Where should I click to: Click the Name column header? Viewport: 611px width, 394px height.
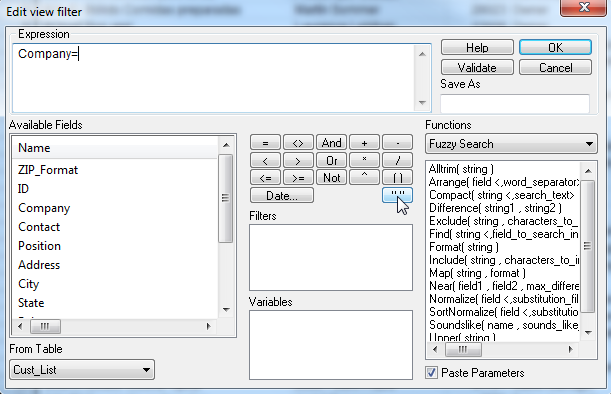click(115, 148)
